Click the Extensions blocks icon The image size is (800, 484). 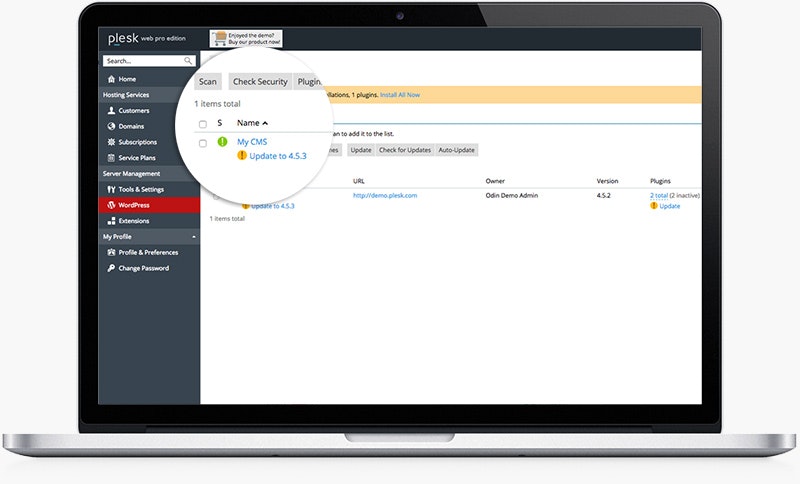click(111, 221)
